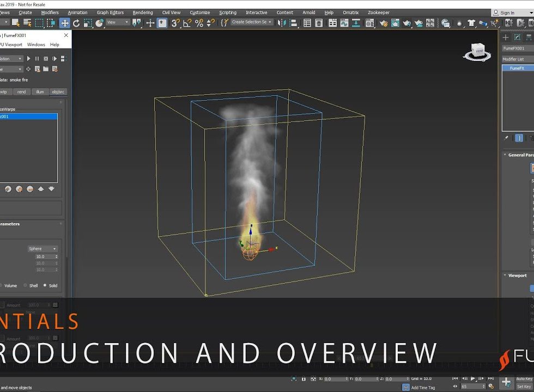Click the Select by Name toolbar icon
Viewport: 534px width, 392px height.
tap(27, 22)
